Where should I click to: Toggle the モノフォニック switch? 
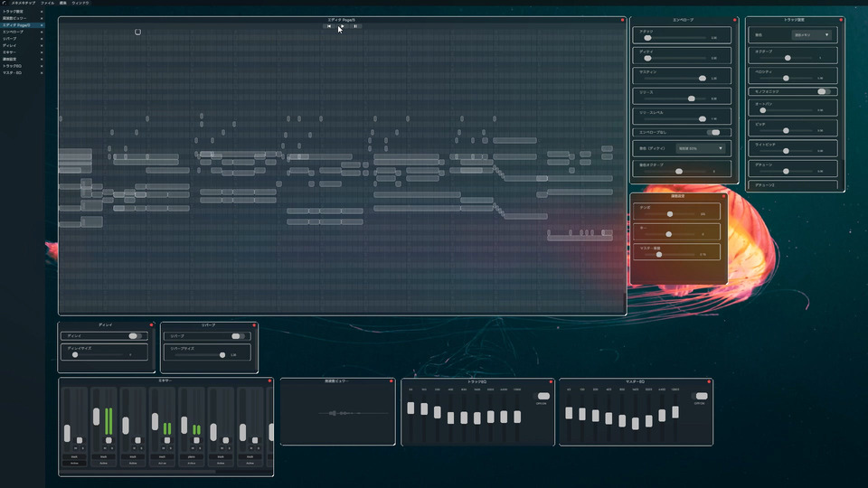click(824, 91)
